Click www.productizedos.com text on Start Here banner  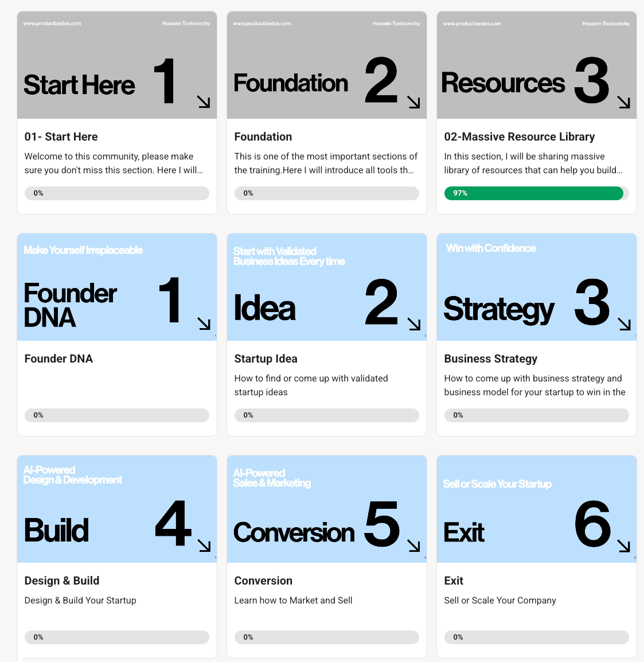(52, 24)
